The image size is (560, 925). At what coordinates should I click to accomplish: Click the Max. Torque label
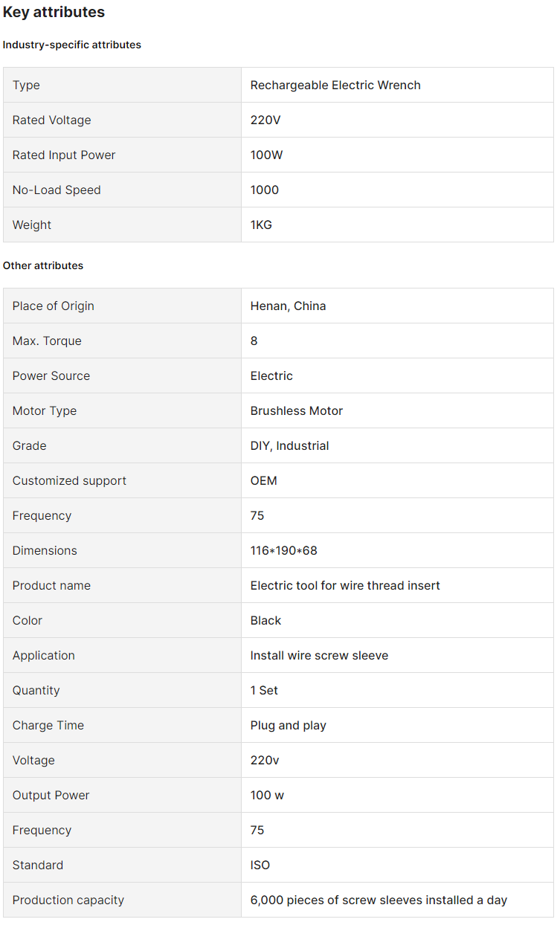[x=47, y=341]
